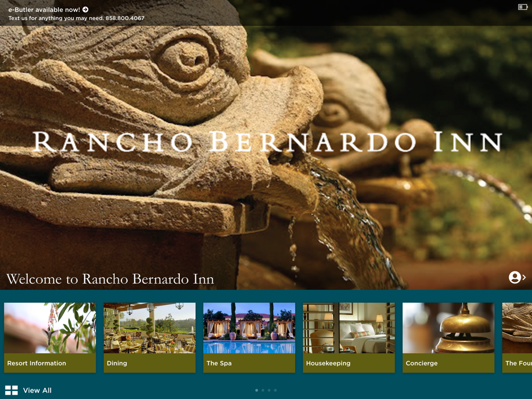
Task: Tap the e-Butler arrow icon
Action: click(x=86, y=10)
